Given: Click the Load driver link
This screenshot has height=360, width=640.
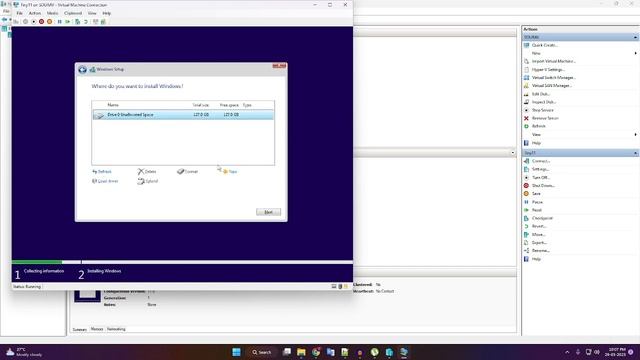Looking at the screenshot, I should [x=105, y=181].
